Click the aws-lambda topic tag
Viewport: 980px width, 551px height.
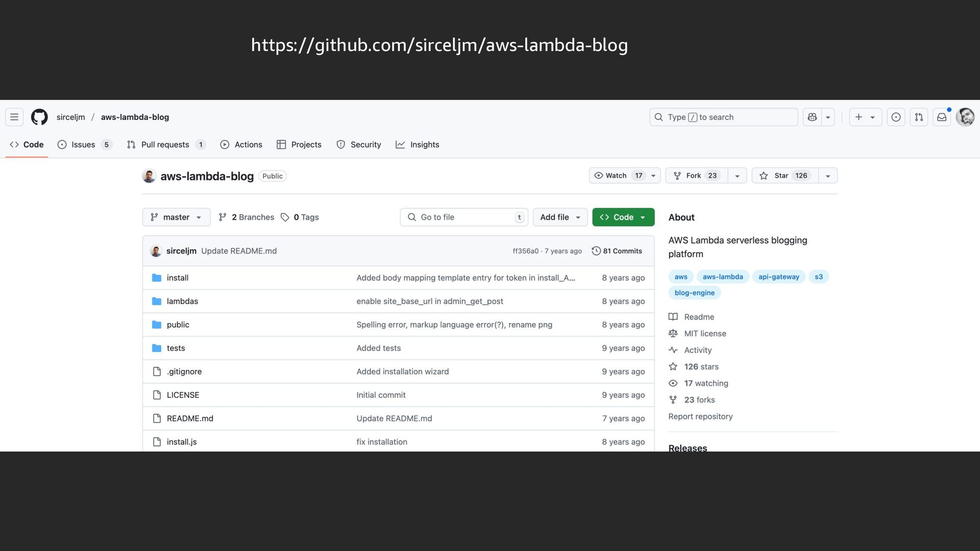click(723, 277)
